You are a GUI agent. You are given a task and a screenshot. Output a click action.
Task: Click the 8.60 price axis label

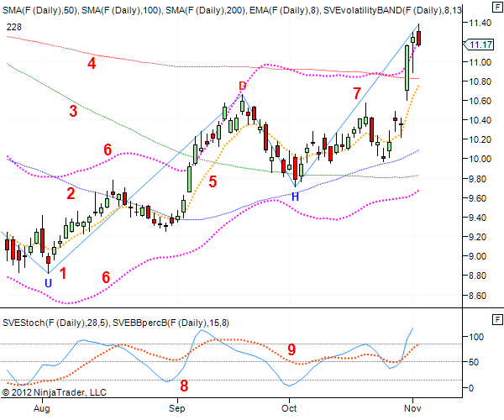click(478, 296)
